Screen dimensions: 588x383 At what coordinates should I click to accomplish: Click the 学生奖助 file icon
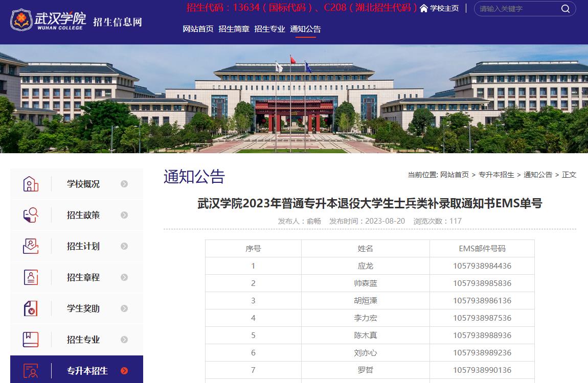[31, 308]
